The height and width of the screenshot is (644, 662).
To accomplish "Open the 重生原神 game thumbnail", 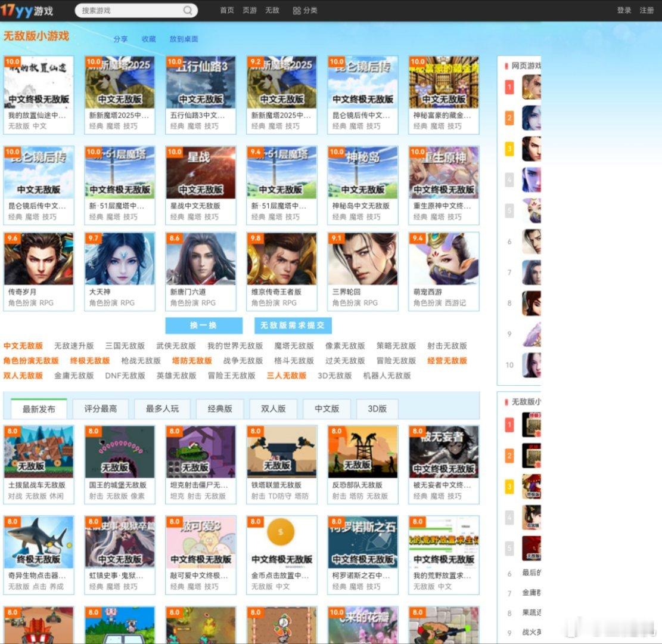I will click(444, 172).
